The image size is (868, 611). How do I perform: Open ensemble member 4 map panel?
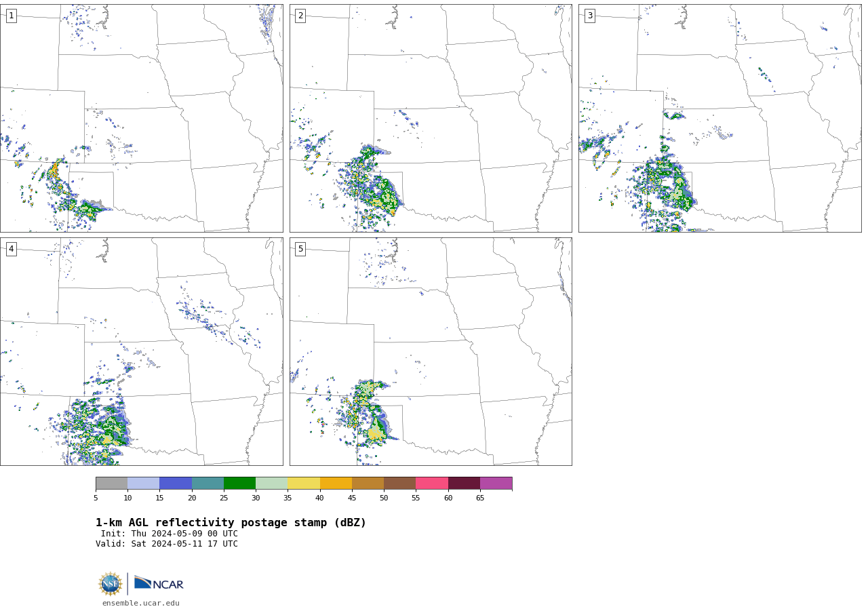coord(142,351)
